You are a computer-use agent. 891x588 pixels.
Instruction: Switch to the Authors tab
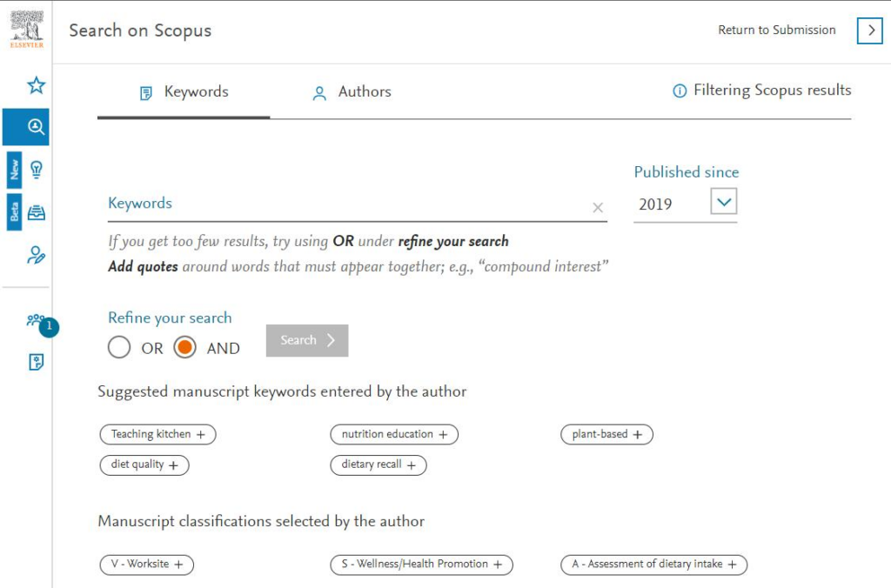[352, 92]
